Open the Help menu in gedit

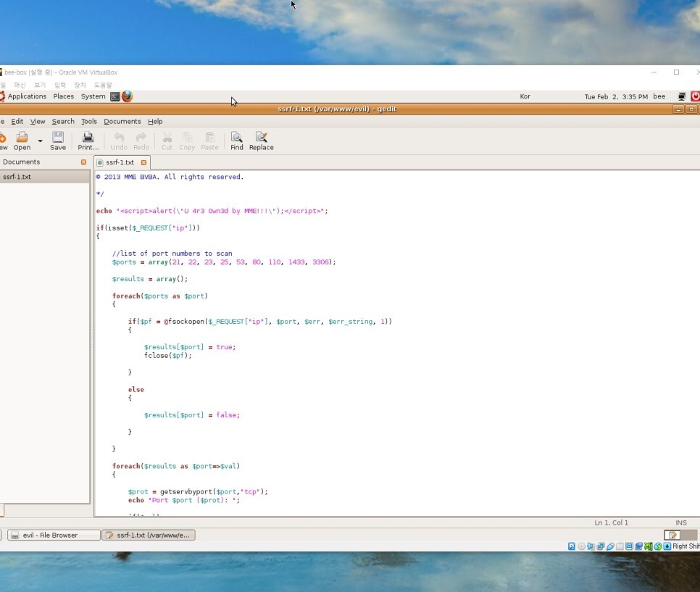[155, 122]
